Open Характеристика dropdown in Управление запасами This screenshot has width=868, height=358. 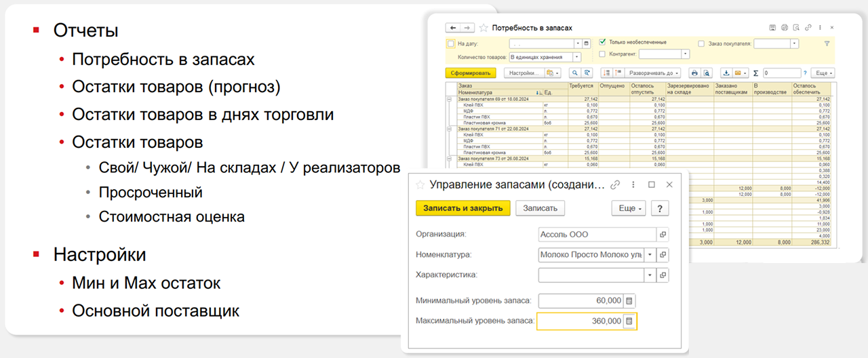(651, 275)
